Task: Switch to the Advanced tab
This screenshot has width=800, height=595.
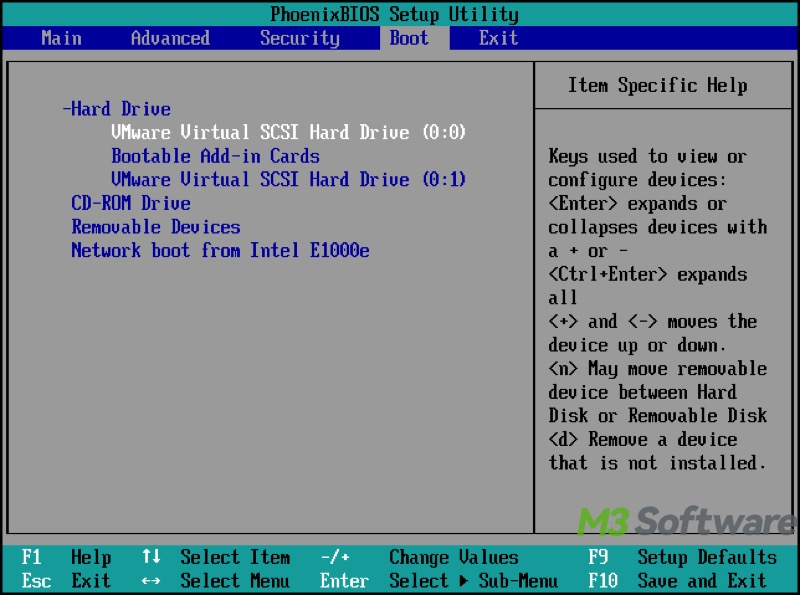Action: (x=170, y=38)
